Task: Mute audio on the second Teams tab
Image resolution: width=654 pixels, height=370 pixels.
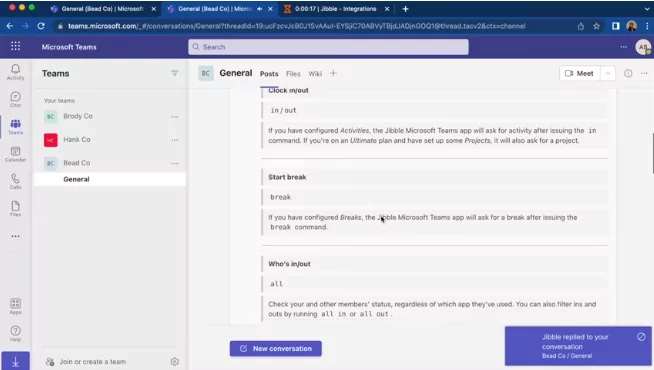Action: click(x=260, y=9)
